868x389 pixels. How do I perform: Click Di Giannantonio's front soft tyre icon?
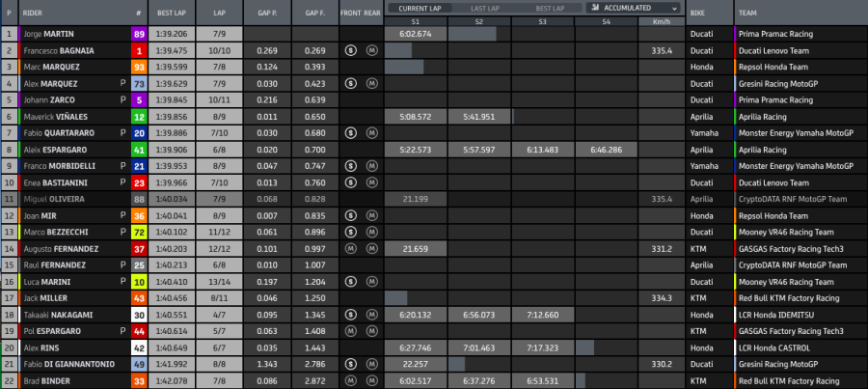(350, 364)
